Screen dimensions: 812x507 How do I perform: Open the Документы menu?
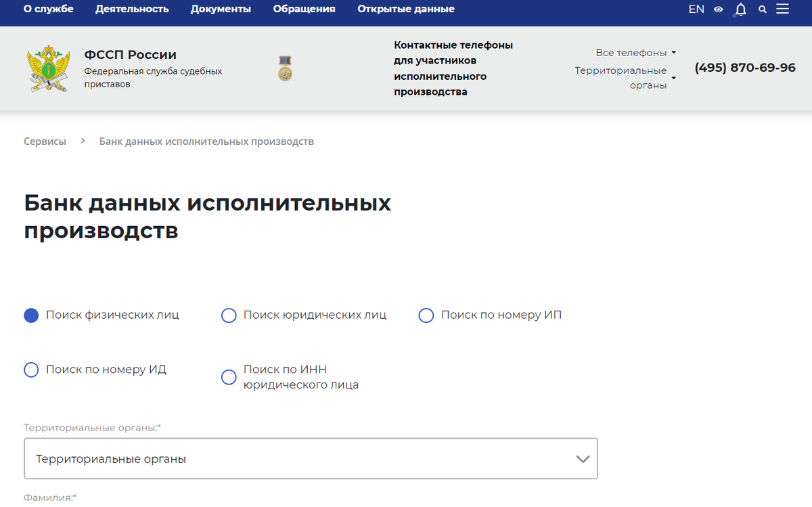(221, 9)
